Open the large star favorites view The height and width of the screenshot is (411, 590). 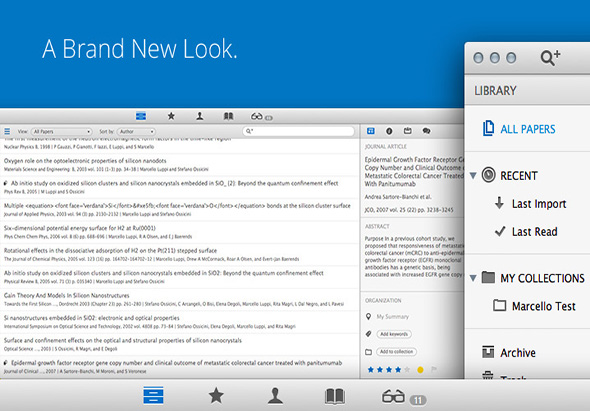click(216, 396)
